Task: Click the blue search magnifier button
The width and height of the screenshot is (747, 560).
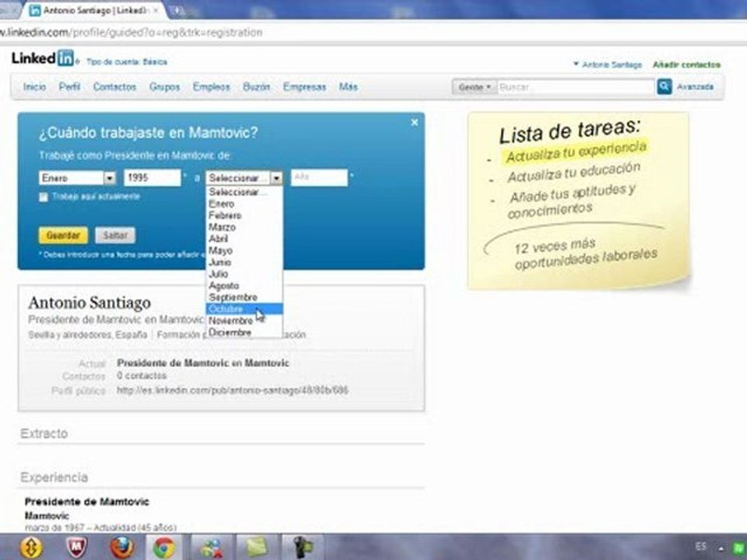Action: [664, 86]
